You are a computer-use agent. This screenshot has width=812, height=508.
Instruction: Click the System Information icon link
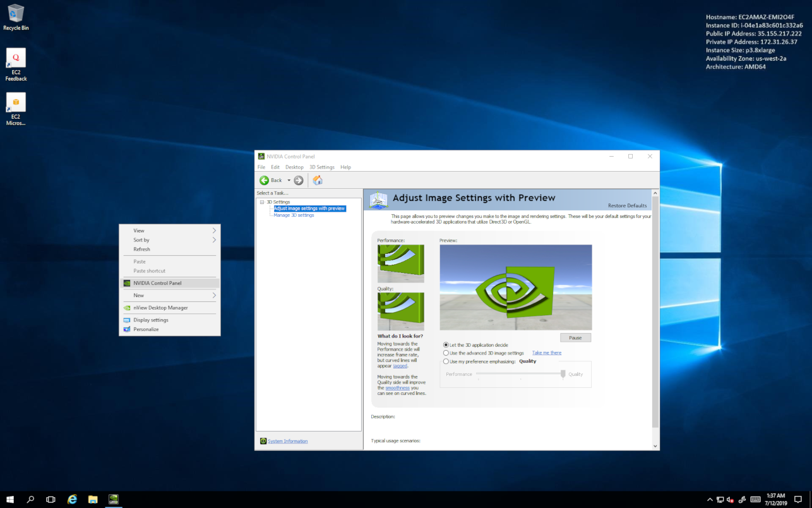(x=264, y=440)
